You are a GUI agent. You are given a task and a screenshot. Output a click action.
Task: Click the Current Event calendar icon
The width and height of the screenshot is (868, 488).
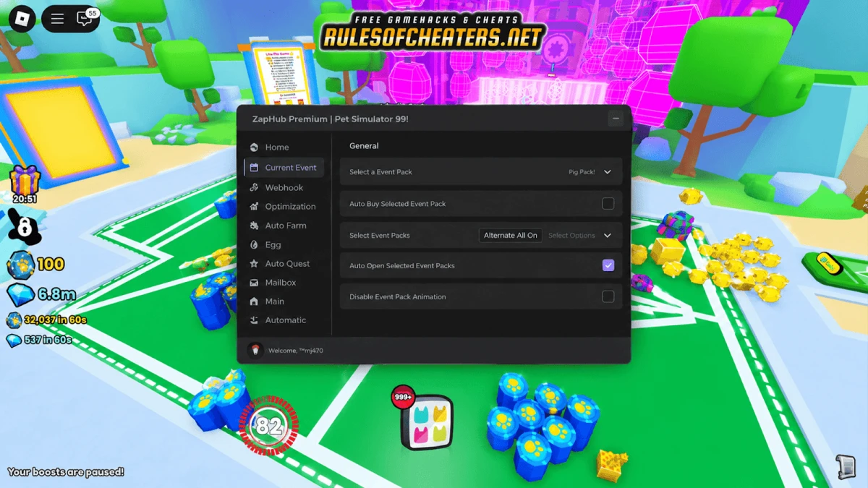(x=254, y=167)
